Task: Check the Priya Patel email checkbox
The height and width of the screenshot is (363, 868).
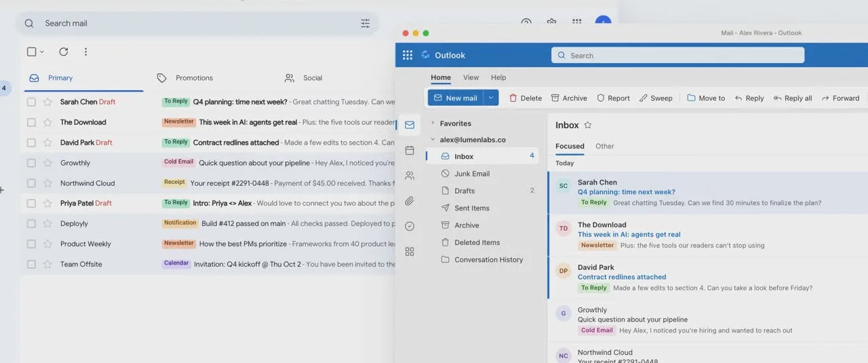Action: pyautogui.click(x=31, y=203)
